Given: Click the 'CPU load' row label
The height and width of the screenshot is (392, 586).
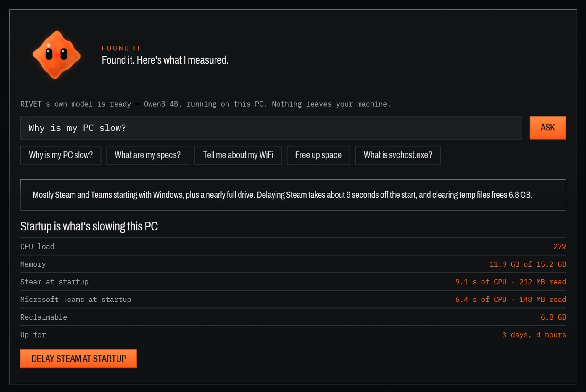Looking at the screenshot, I should point(37,246).
